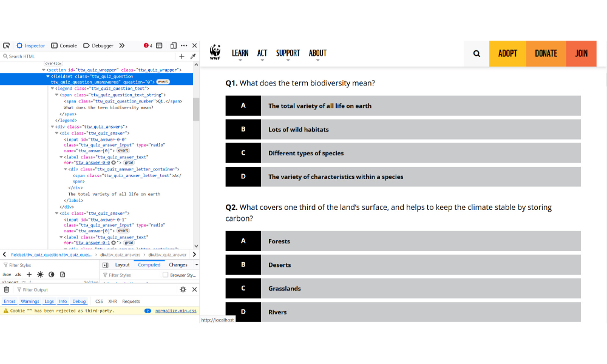Switch to the Console tab

(64, 45)
